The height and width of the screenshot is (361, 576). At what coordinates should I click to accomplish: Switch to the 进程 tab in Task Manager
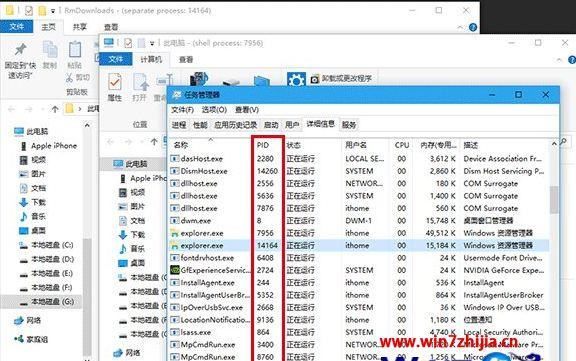[x=179, y=125]
